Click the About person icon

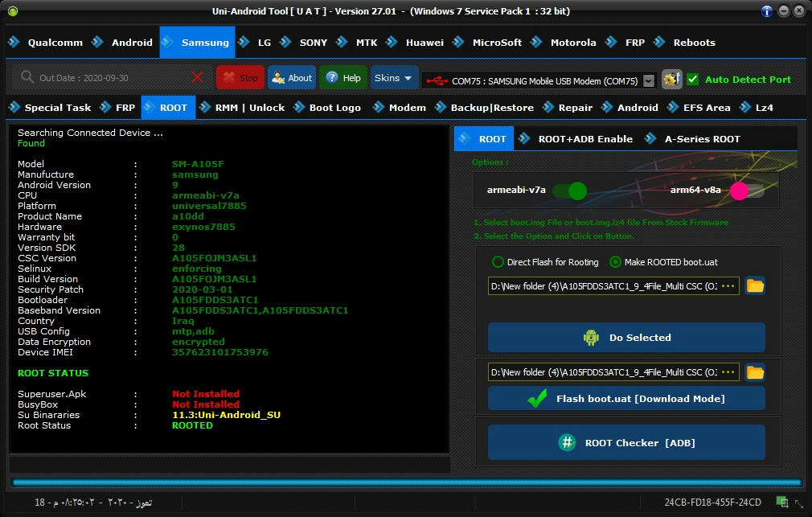[278, 78]
